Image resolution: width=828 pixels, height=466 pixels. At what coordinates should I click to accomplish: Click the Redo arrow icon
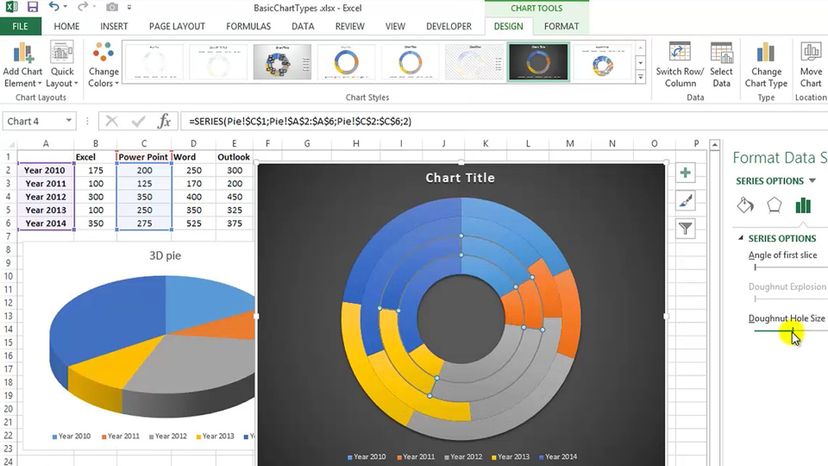tap(82, 7)
